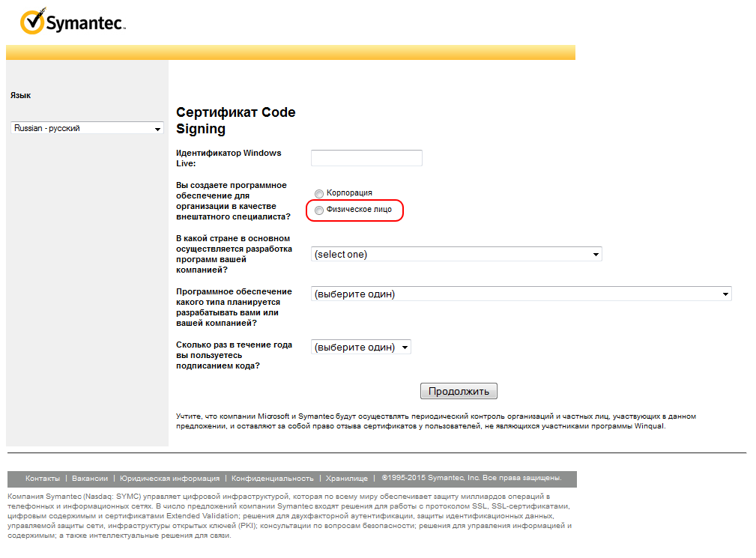This screenshot has height=558, width=756.
Task: Expand the yearly code signing frequency dropdown
Action: click(x=360, y=348)
